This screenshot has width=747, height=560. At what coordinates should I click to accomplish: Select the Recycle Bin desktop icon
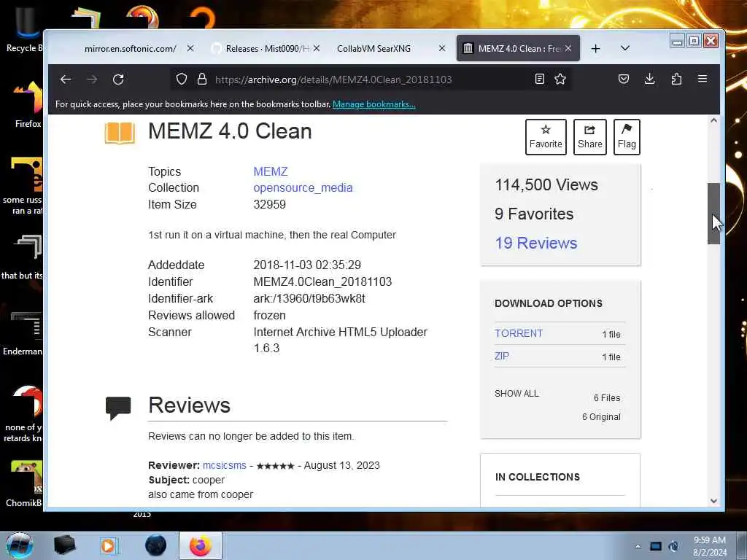pos(24,31)
